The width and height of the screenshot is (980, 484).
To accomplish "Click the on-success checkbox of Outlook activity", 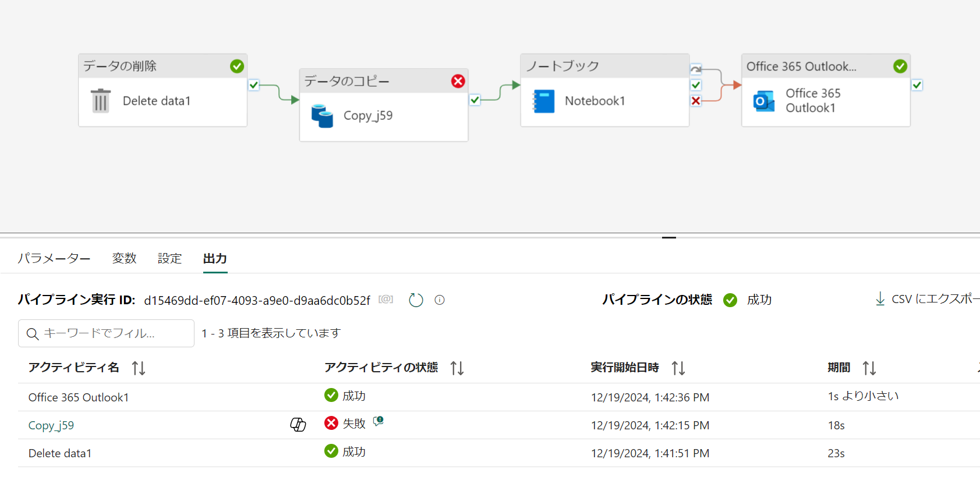I will (x=917, y=85).
